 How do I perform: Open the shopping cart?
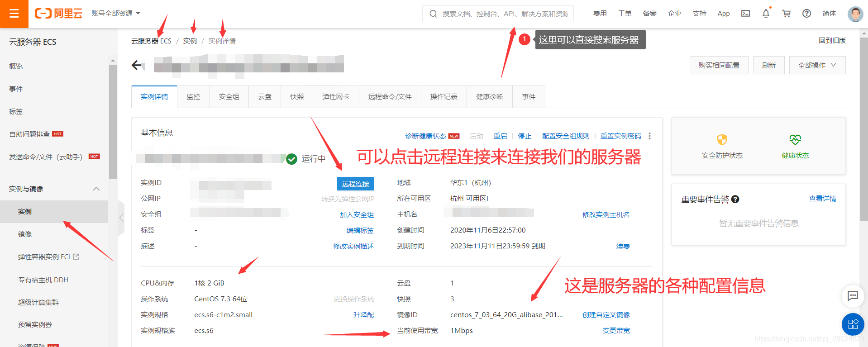pyautogui.click(x=786, y=14)
